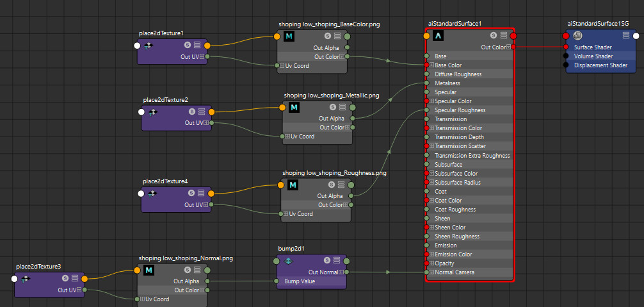
Task: Click the Arnold icon on aiStandardSurface1 node
Action: coord(439,36)
